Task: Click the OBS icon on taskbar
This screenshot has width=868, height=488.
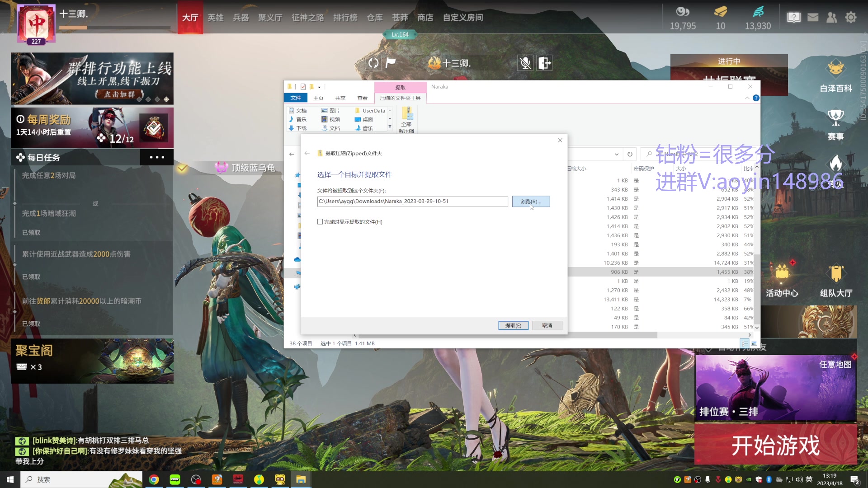Action: pos(196,479)
